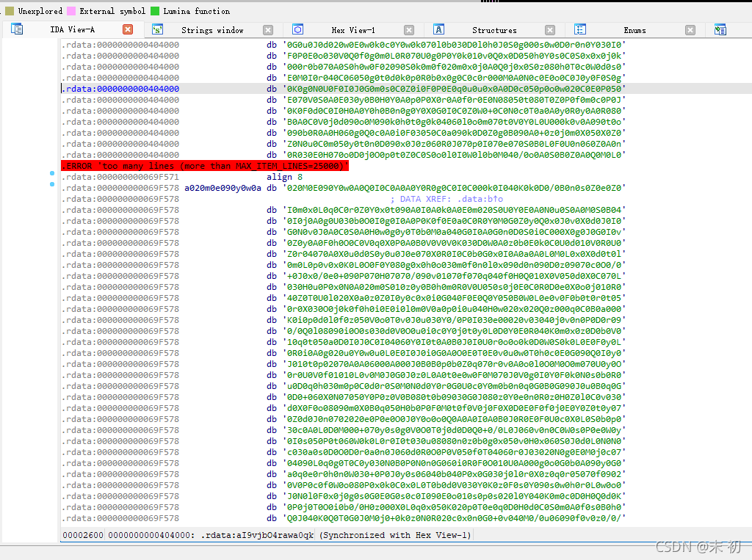752x560 pixels.
Task: Click the Enums tab icon
Action: [579, 29]
